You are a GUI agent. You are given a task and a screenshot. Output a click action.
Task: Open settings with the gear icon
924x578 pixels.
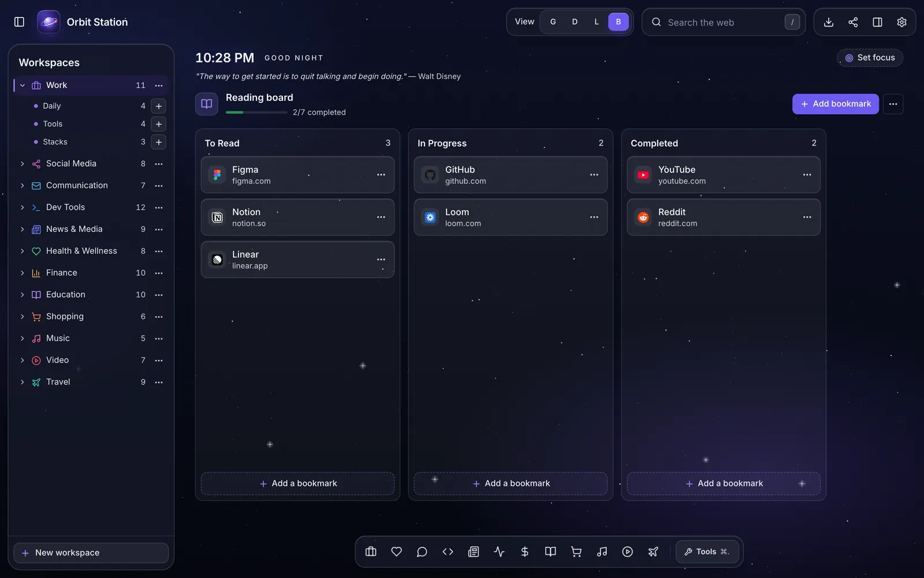pos(901,22)
